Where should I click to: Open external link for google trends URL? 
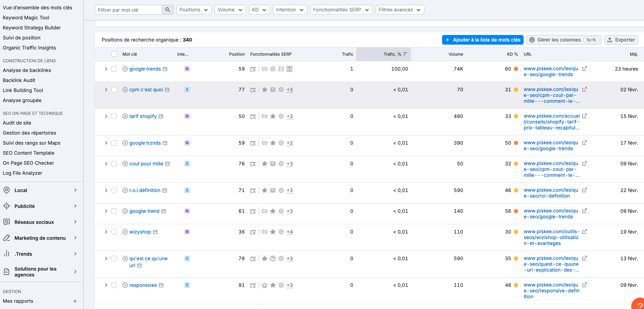pyautogui.click(x=584, y=69)
